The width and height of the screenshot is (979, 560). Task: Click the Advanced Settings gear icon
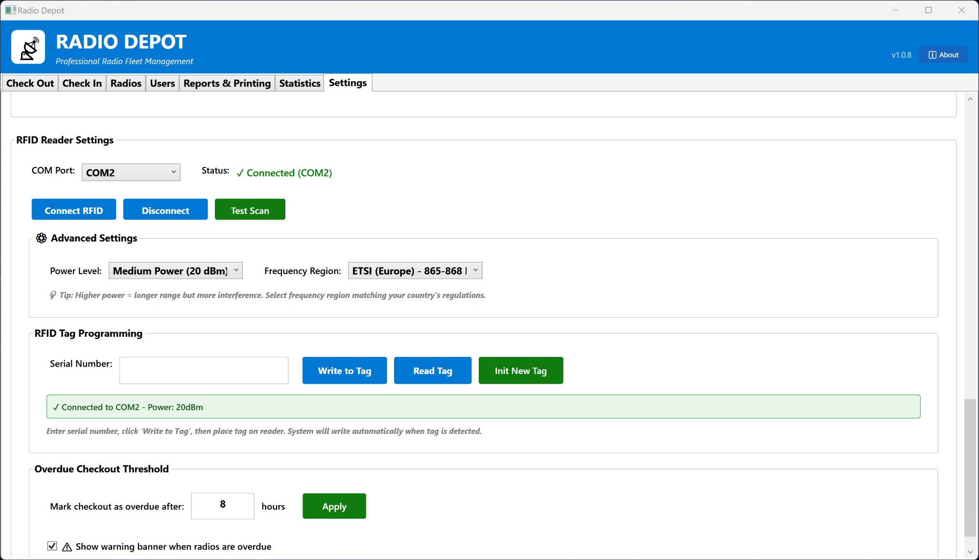(x=42, y=238)
